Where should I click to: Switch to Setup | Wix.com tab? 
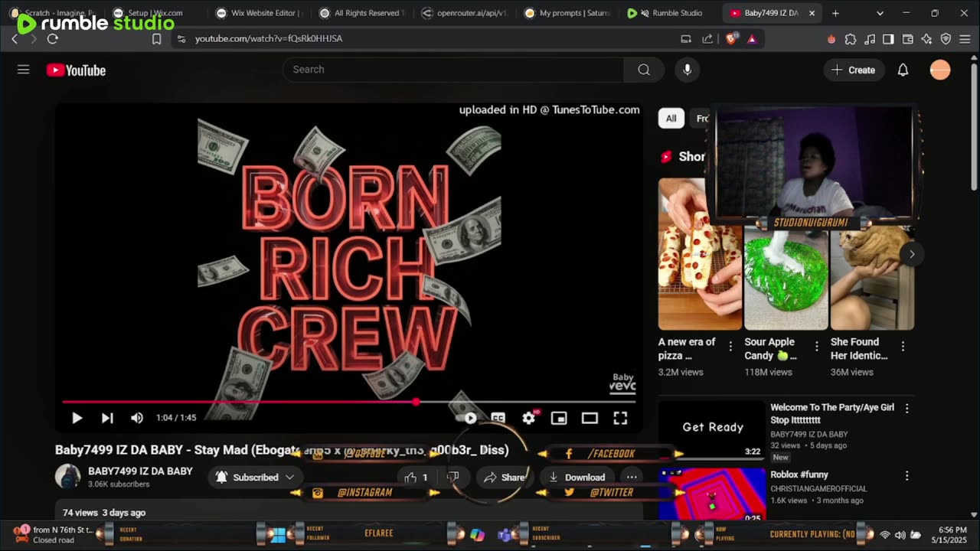(155, 13)
